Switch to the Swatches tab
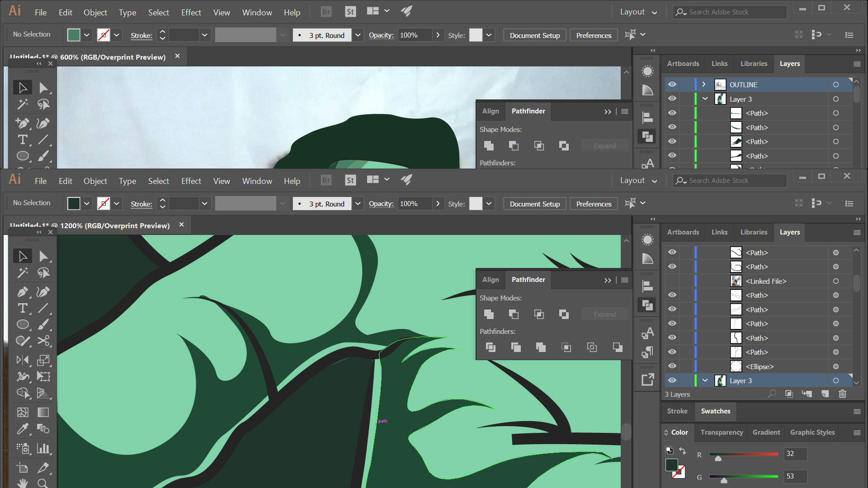The height and width of the screenshot is (488, 868). (x=715, y=411)
